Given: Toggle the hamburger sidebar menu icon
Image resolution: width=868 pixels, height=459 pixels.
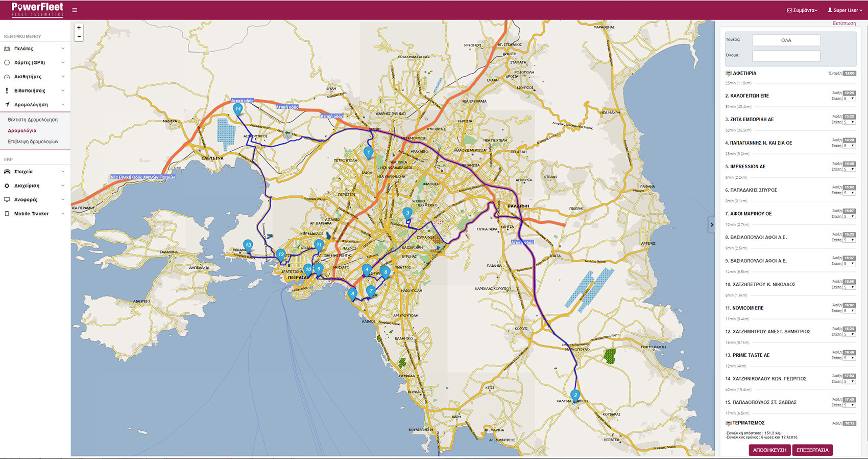Looking at the screenshot, I should [75, 10].
